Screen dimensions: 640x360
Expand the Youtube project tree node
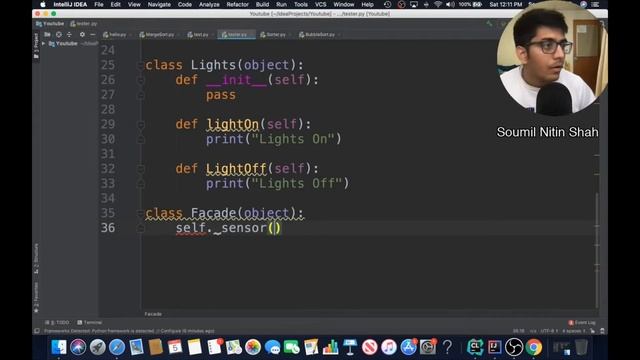coord(44,43)
